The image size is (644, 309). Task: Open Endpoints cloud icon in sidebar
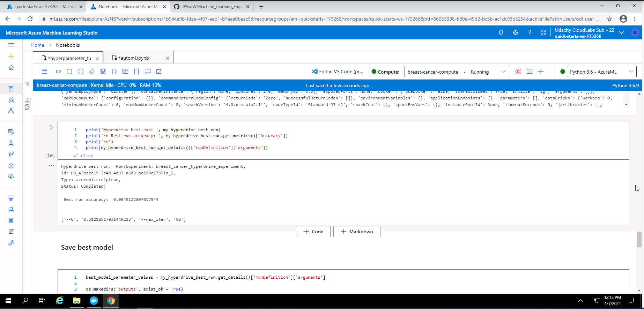tap(11, 177)
